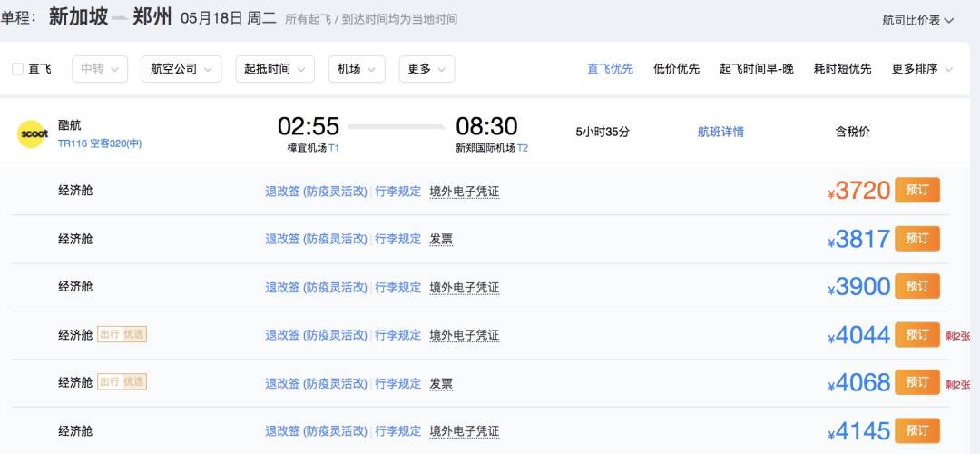The height and width of the screenshot is (454, 980).
Task: Open 退改签 policy for the ¥3900 fare
Action: click(316, 287)
